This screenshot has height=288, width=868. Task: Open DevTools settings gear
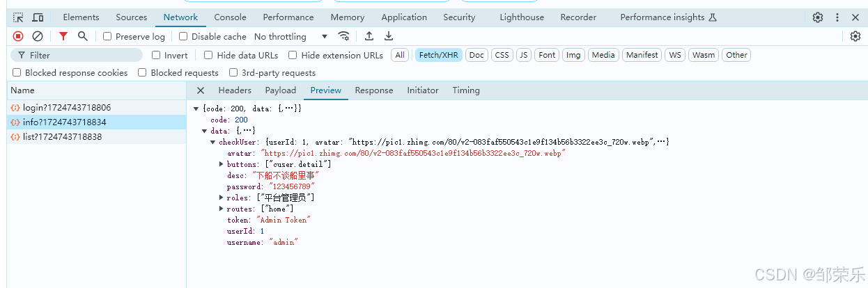[818, 17]
